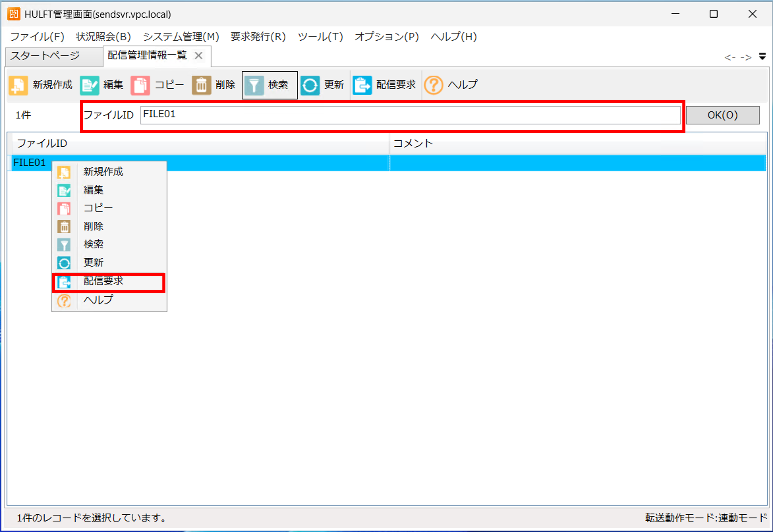This screenshot has height=532, width=773.
Task: Click the コピー copy toolbar icon
Action: [140, 85]
